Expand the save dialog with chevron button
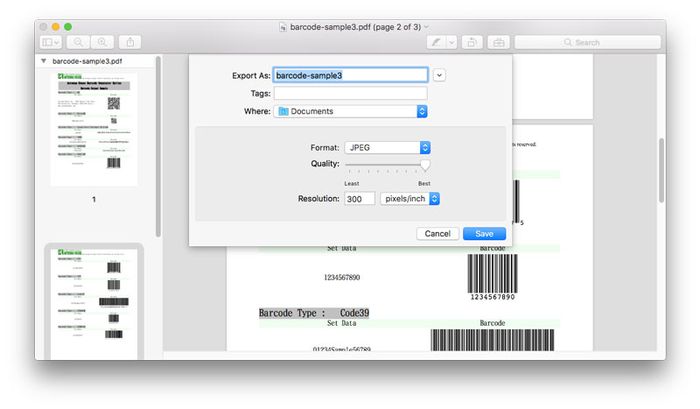700x409 pixels. tap(440, 74)
